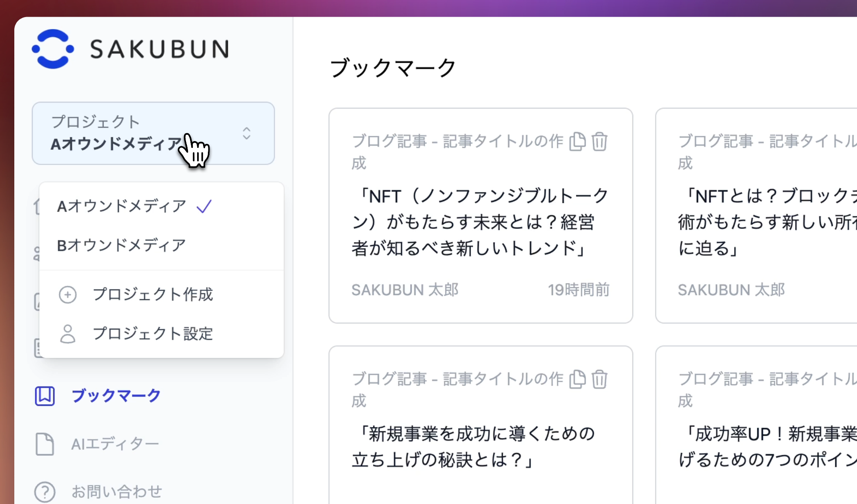Image resolution: width=857 pixels, height=504 pixels.
Task: Switch to the Bオウンドメディア project
Action: click(121, 246)
